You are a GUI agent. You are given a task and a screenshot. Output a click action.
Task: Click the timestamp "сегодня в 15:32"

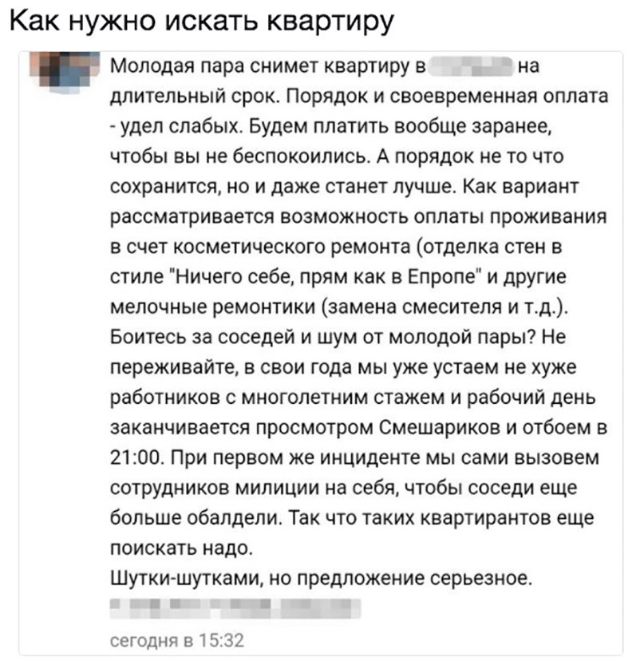pyautogui.click(x=176, y=639)
